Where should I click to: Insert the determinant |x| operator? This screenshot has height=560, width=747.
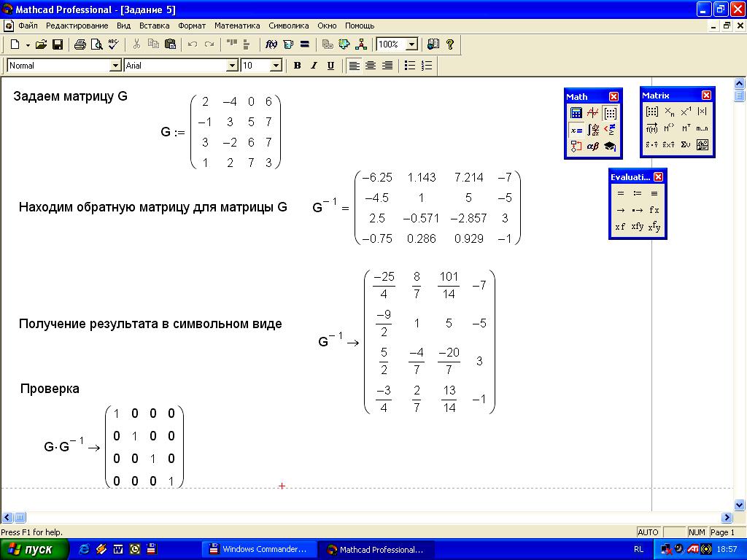point(703,112)
